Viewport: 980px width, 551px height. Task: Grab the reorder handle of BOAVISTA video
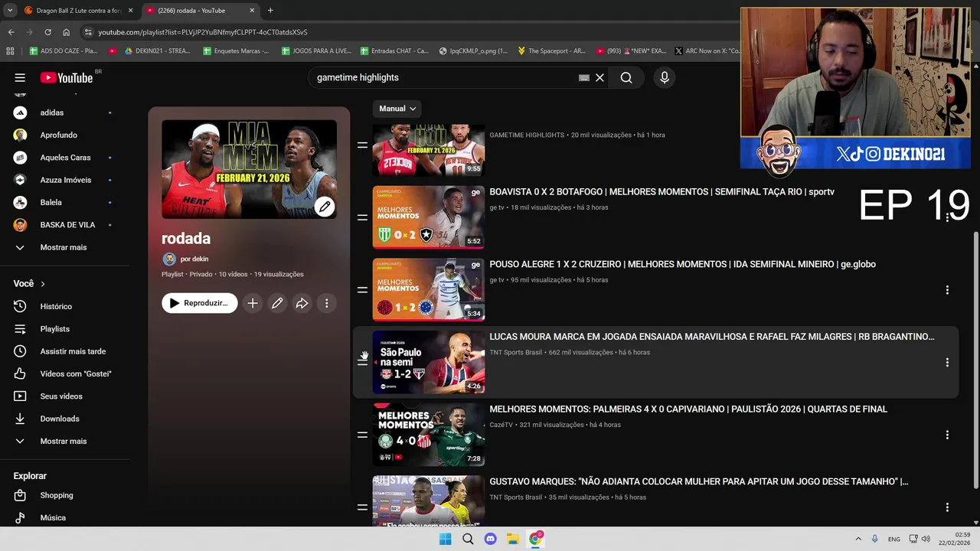[x=362, y=217]
